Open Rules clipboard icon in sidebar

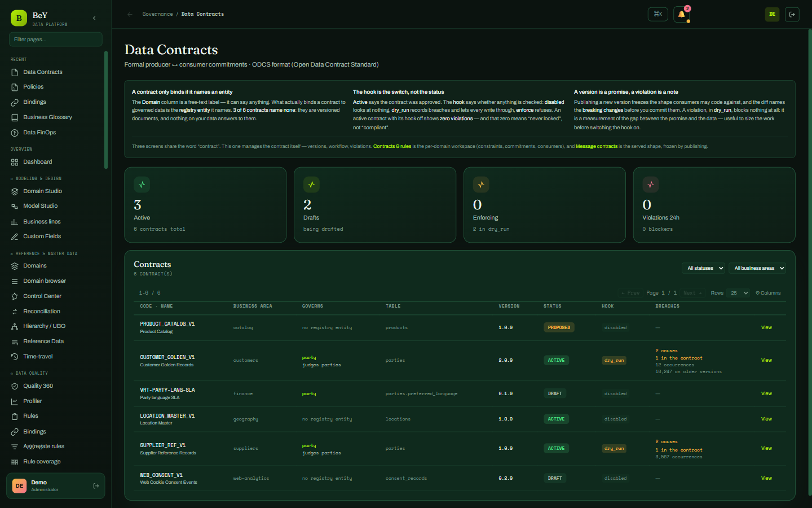coord(15,416)
